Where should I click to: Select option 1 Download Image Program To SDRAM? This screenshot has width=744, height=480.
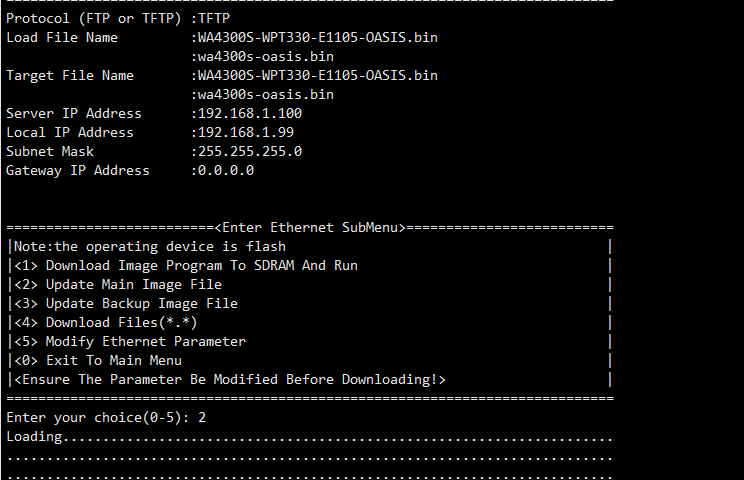tap(186, 265)
